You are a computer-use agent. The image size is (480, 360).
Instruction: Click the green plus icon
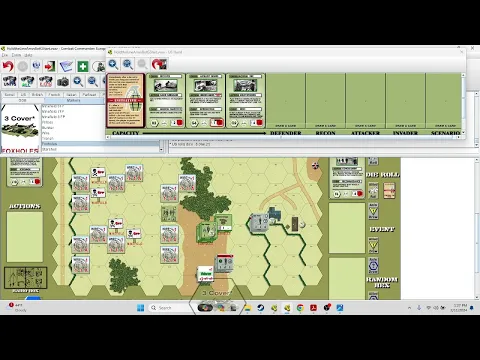click(83, 66)
